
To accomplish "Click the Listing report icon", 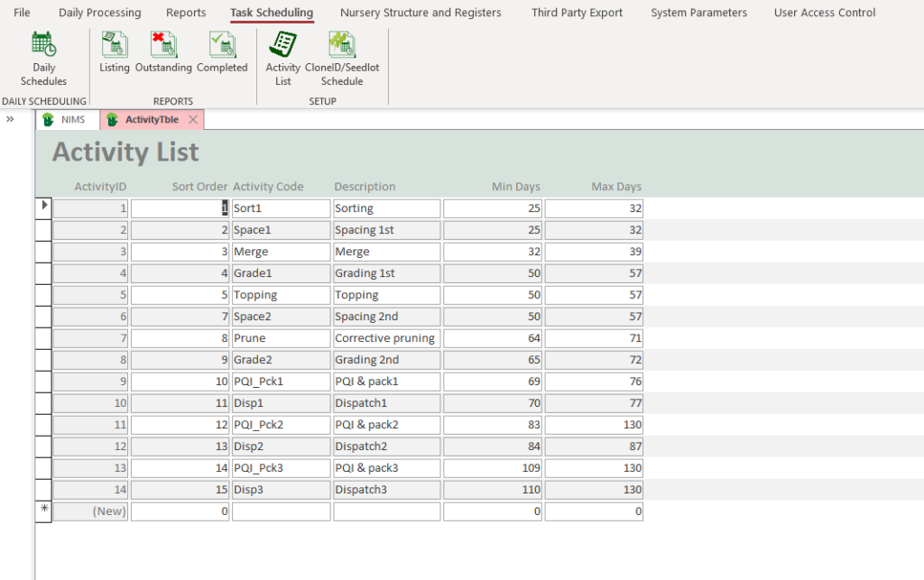I will pyautogui.click(x=115, y=52).
